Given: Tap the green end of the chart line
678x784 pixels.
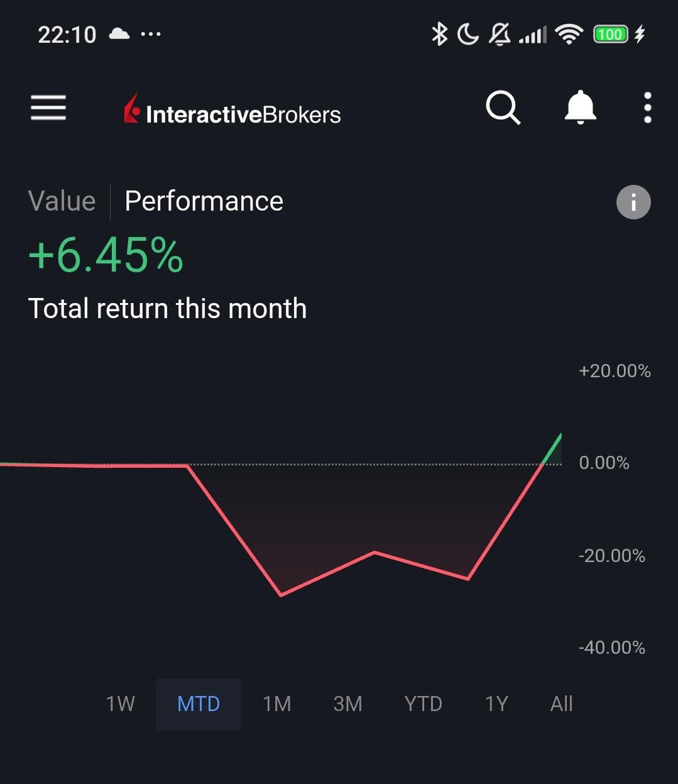Looking at the screenshot, I should [x=560, y=436].
